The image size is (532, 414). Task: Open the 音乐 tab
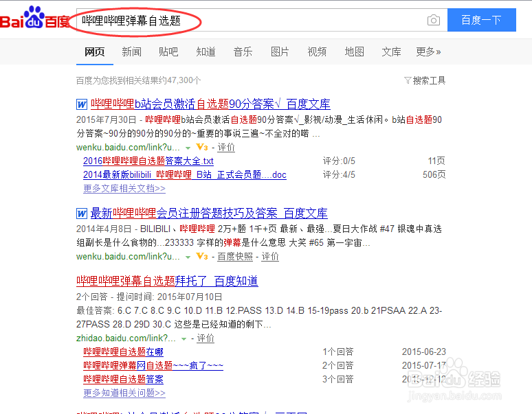[243, 51]
